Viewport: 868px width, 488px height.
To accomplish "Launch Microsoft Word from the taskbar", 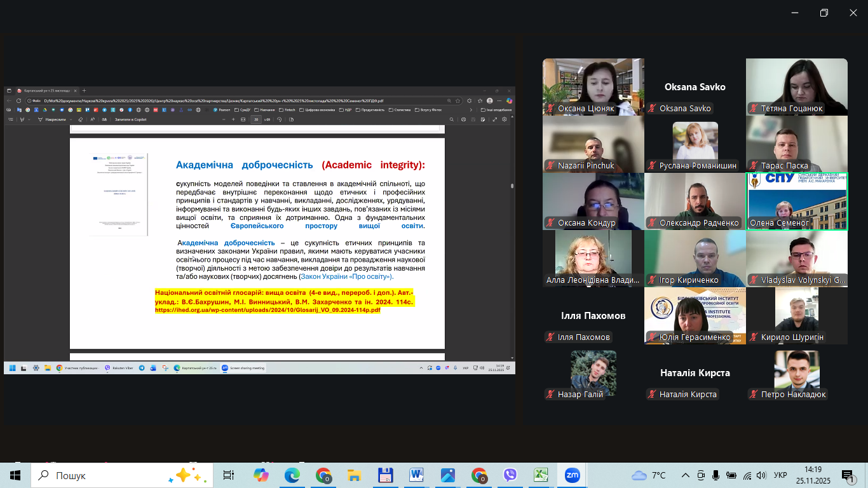I will 416,475.
